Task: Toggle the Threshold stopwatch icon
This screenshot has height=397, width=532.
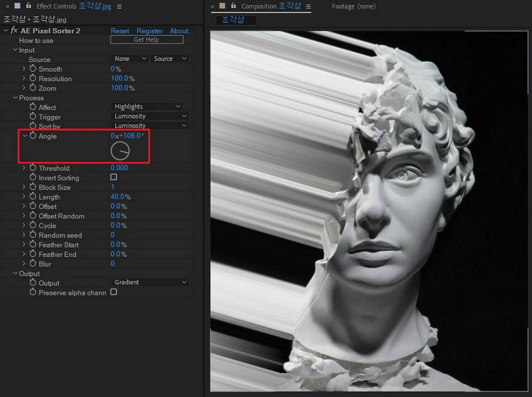Action: [x=33, y=168]
